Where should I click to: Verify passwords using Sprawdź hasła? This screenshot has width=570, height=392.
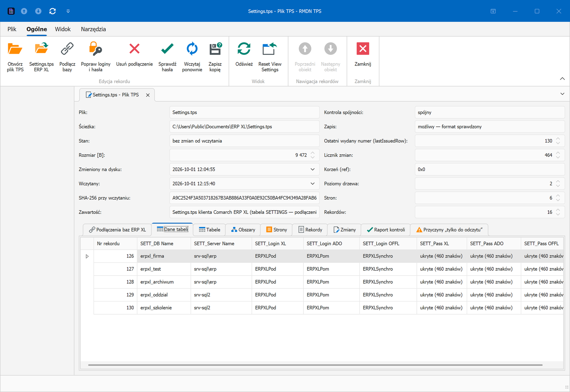(167, 57)
